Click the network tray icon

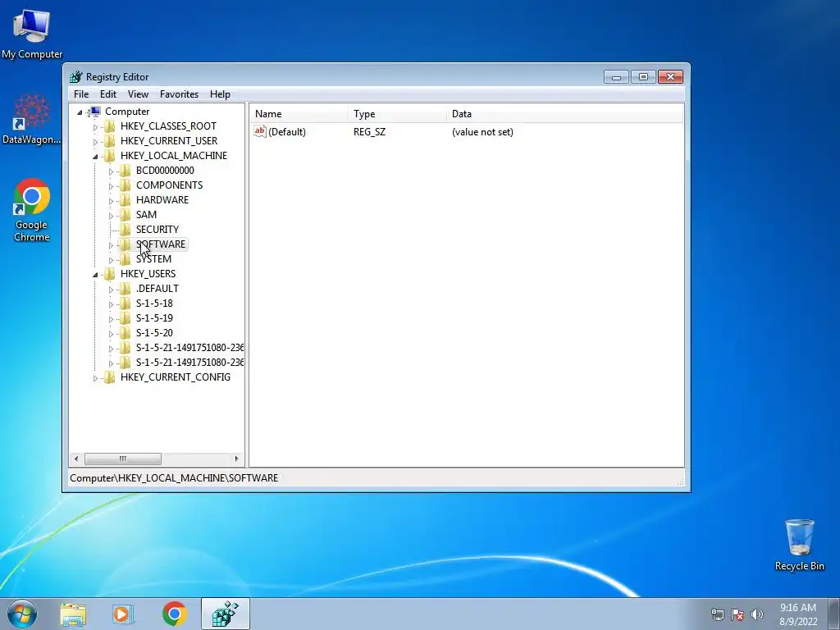coord(717,614)
